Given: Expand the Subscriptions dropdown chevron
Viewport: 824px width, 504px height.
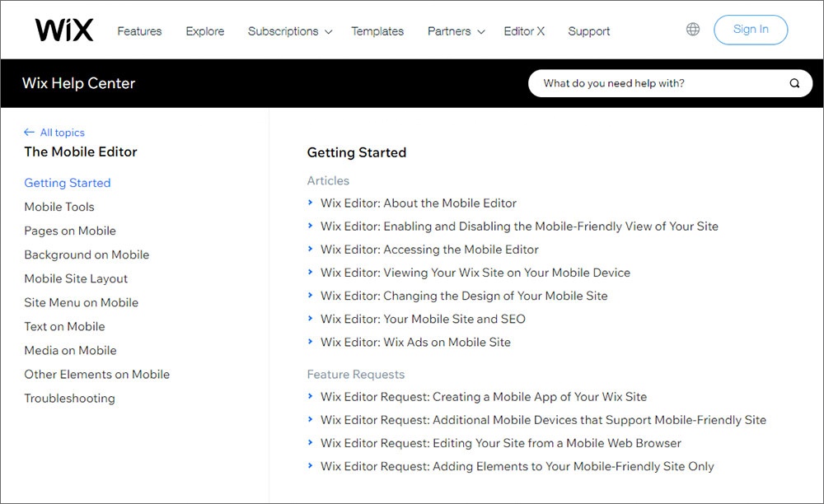Looking at the screenshot, I should 329,32.
